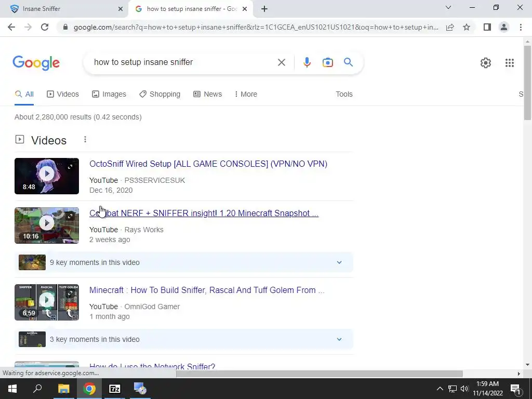
Task: Open new tab with plus button
Action: [264, 9]
